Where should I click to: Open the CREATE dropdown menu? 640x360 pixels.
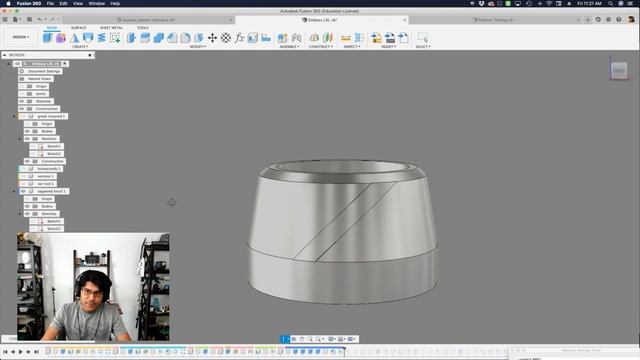coord(80,47)
